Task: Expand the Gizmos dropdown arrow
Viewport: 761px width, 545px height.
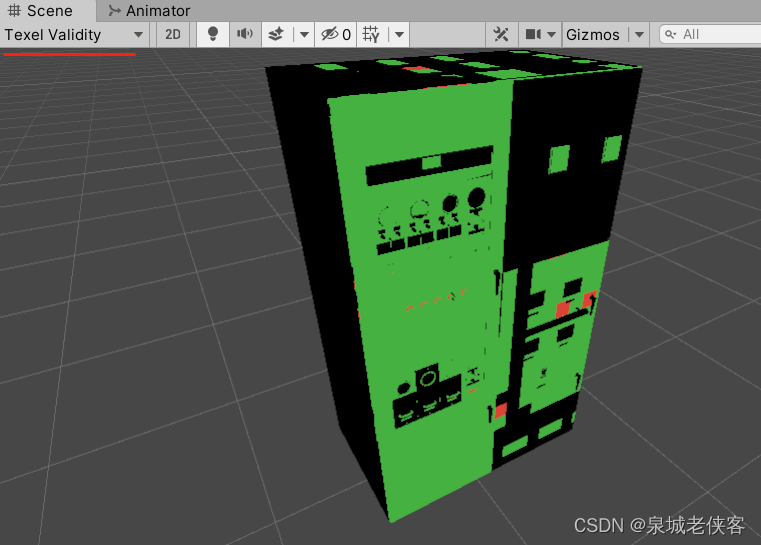Action: click(639, 34)
